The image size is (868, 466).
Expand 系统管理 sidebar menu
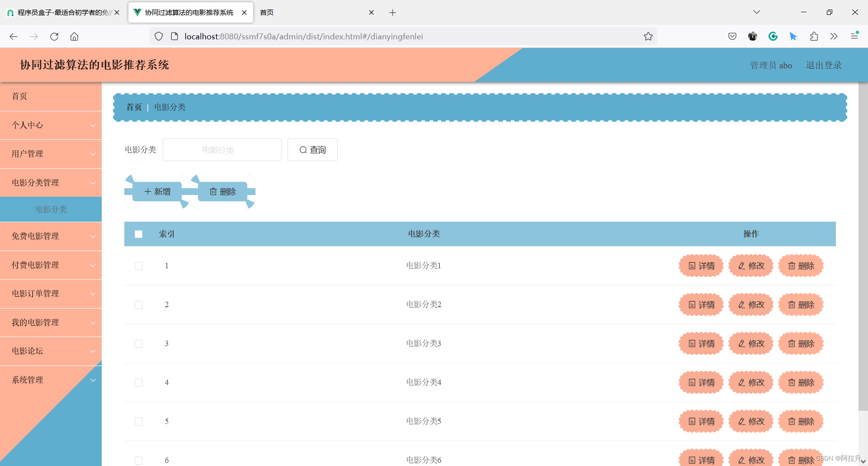(x=51, y=380)
